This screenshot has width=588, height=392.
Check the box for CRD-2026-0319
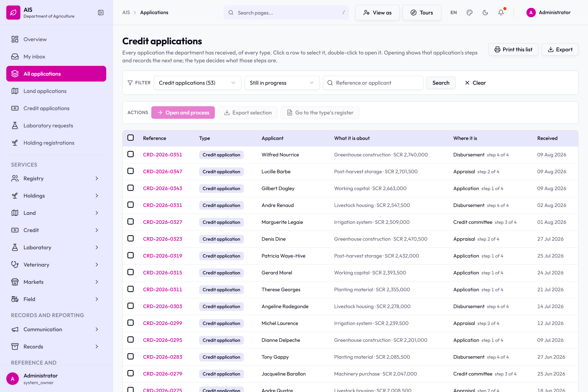[x=131, y=256]
